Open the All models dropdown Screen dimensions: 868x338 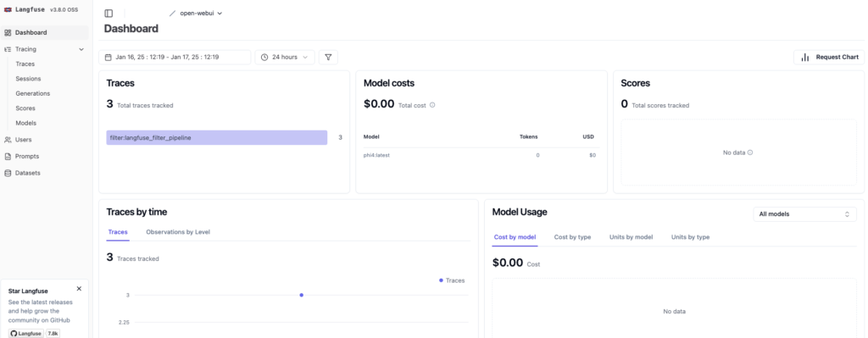pos(805,214)
